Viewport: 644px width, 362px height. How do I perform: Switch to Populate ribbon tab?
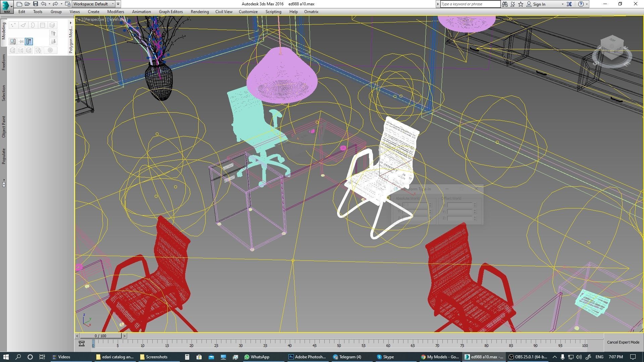click(4, 156)
